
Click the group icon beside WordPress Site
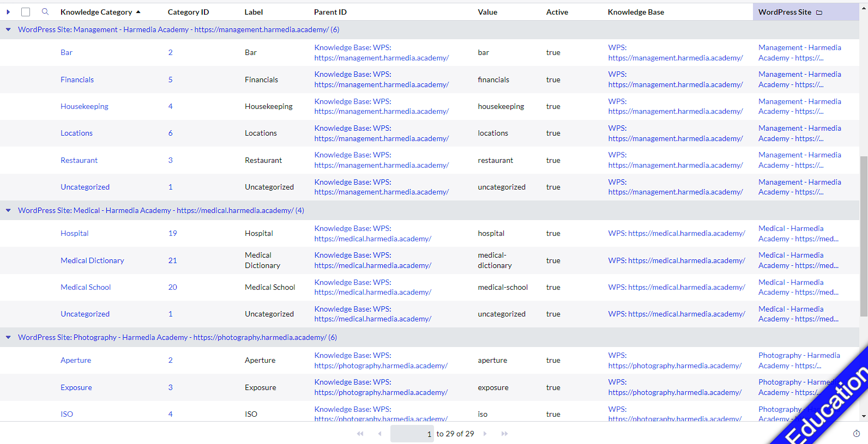tap(819, 12)
